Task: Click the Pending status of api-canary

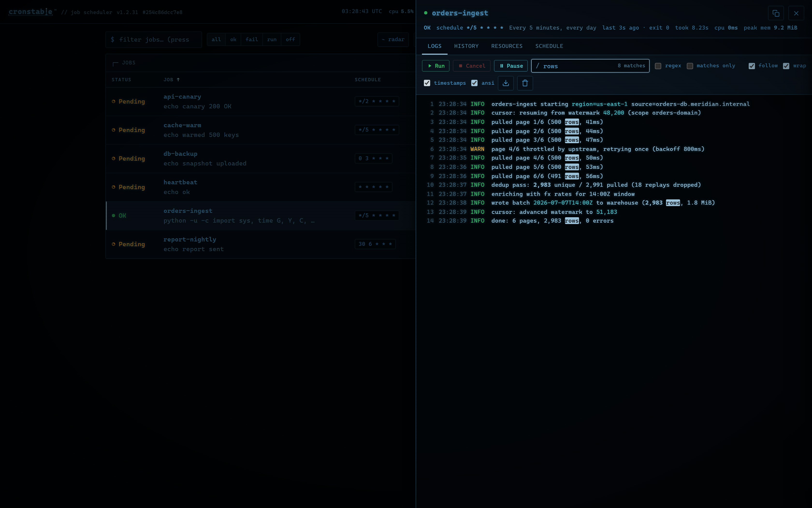Action: (129, 101)
